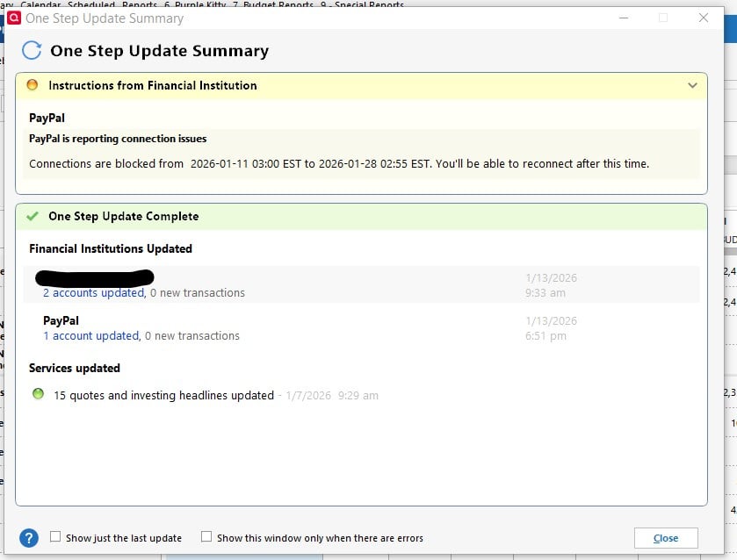737x560 pixels.
Task: Click 'PayPal is reporting connection issues' text
Action: pyautogui.click(x=118, y=139)
